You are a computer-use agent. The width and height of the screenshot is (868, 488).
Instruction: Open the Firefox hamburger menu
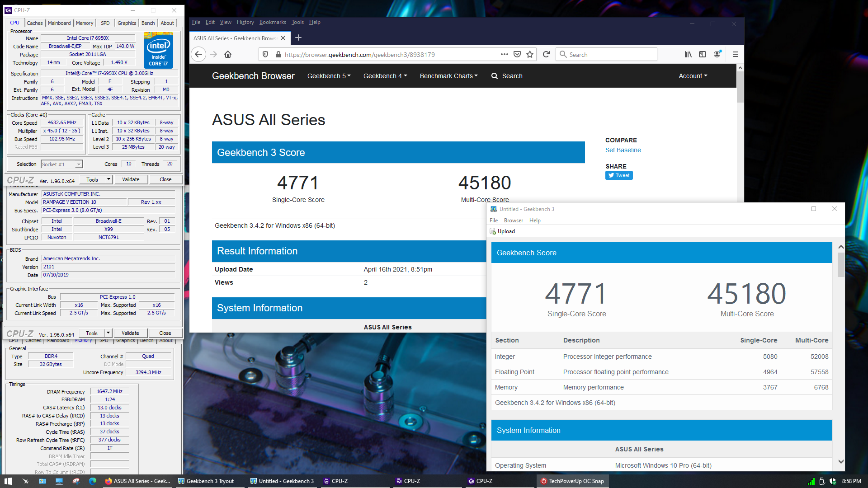pos(736,54)
